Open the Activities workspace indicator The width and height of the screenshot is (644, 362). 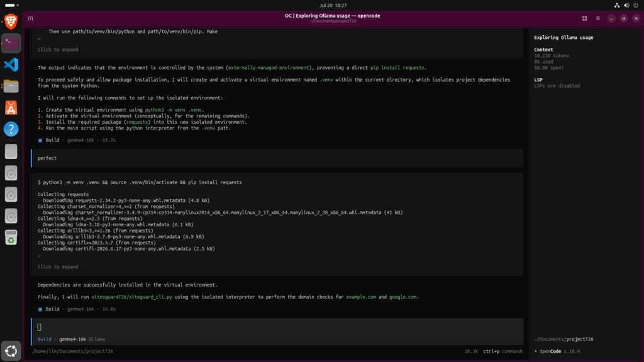(x=11, y=5)
